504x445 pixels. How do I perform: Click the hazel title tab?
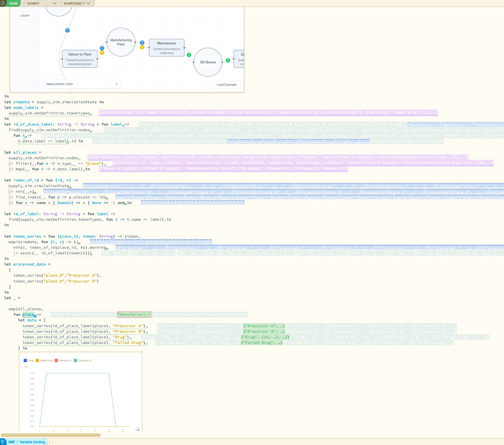(x=13, y=3)
